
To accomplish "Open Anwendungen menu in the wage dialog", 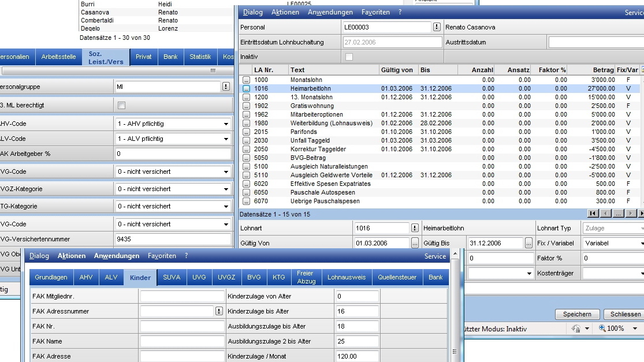I will pyautogui.click(x=330, y=12).
